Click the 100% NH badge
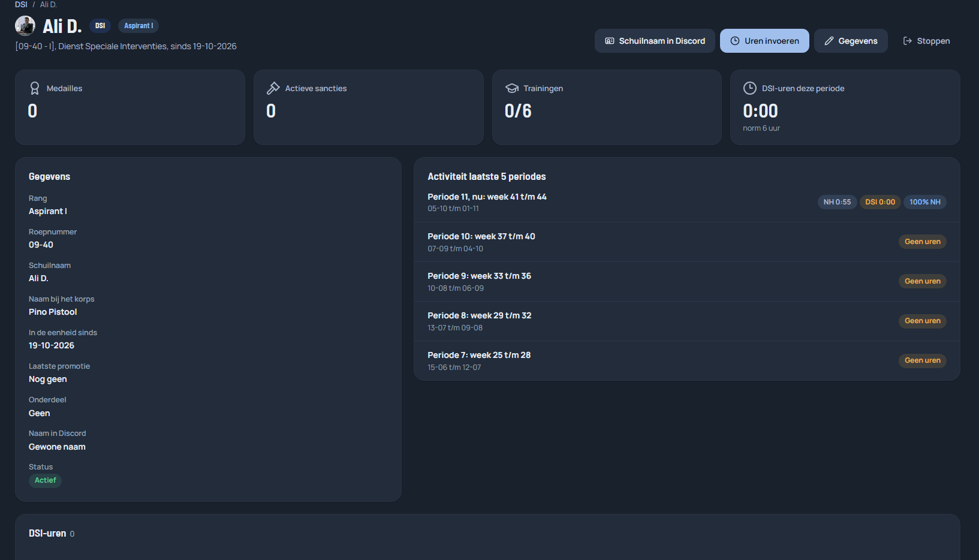 tap(925, 202)
